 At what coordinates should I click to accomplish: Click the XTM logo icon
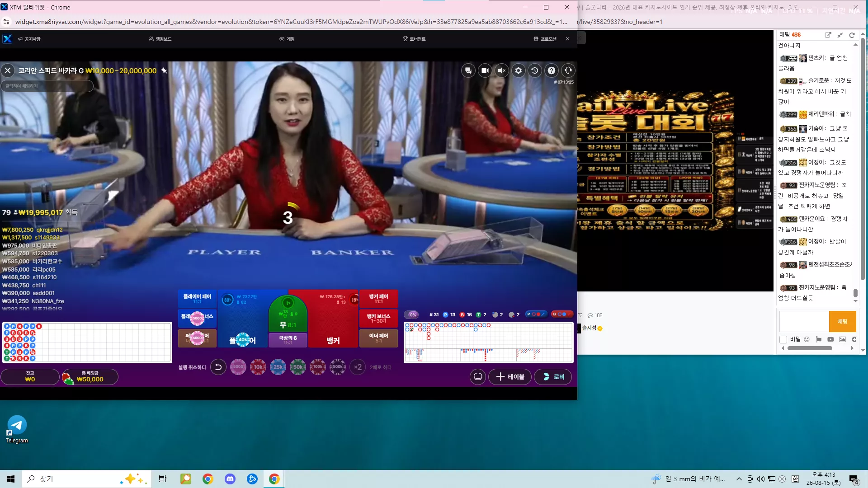7,39
